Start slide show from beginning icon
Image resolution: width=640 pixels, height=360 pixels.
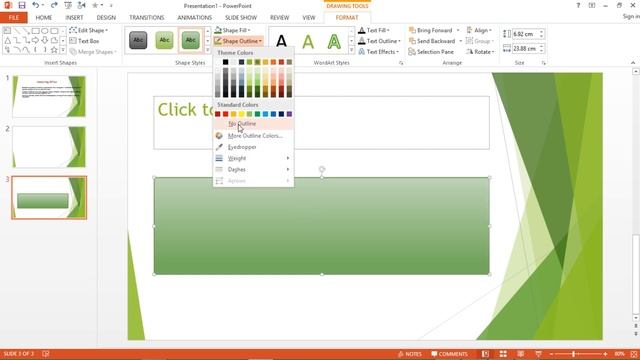[68, 5]
